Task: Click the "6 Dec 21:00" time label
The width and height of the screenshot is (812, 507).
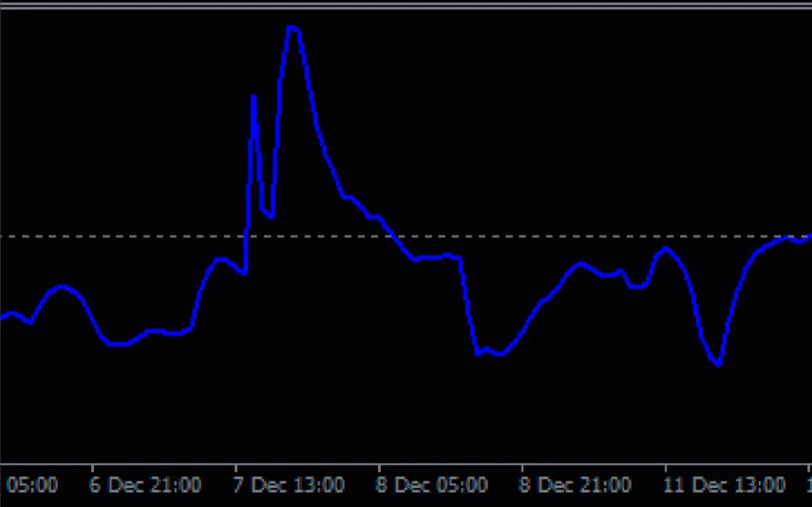Action: 145,485
